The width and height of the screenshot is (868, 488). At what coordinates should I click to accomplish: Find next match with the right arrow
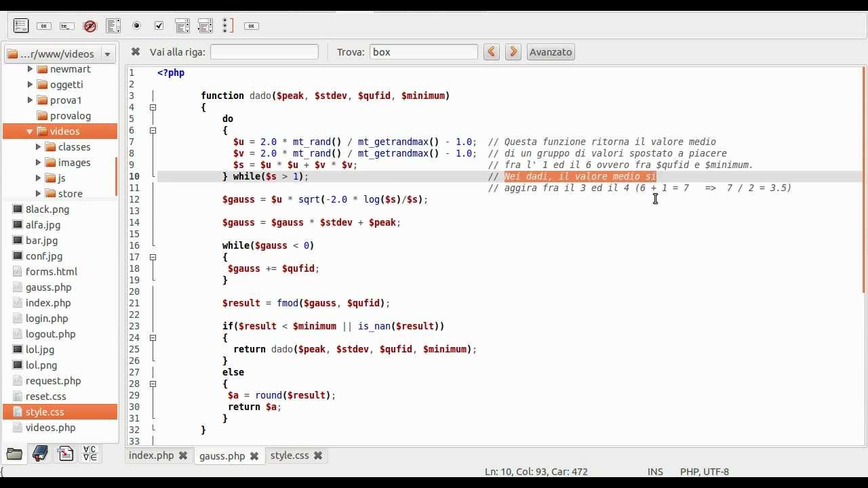pyautogui.click(x=513, y=52)
